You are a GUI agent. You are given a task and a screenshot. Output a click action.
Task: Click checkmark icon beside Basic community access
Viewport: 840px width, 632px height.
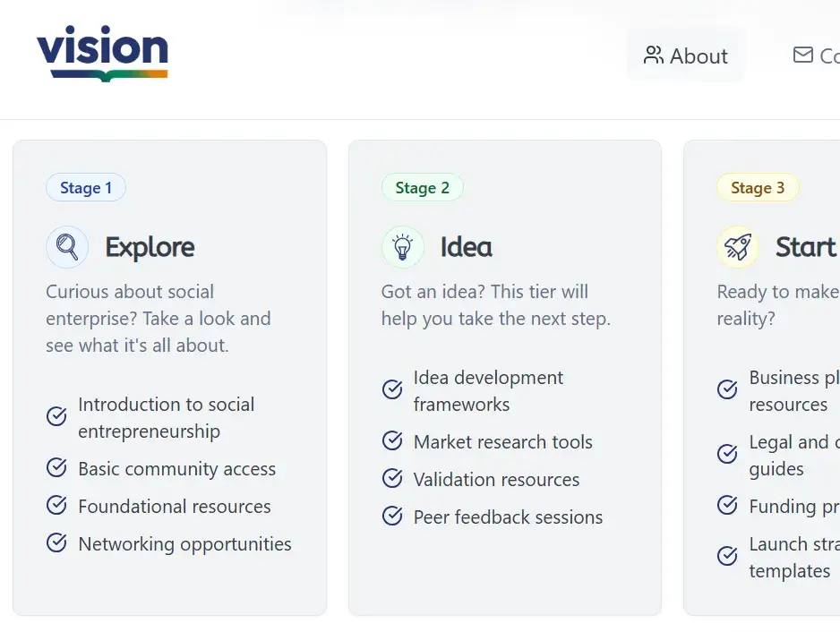[x=56, y=468]
